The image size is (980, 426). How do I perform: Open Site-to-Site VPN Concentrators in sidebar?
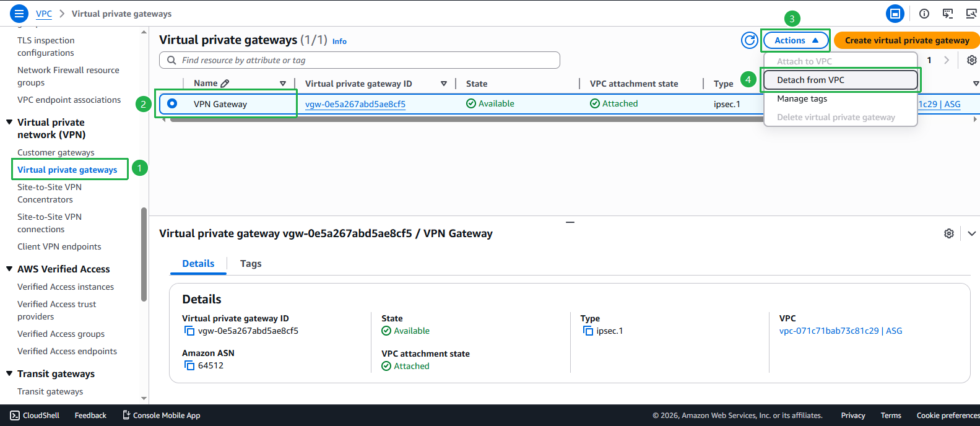[50, 193]
